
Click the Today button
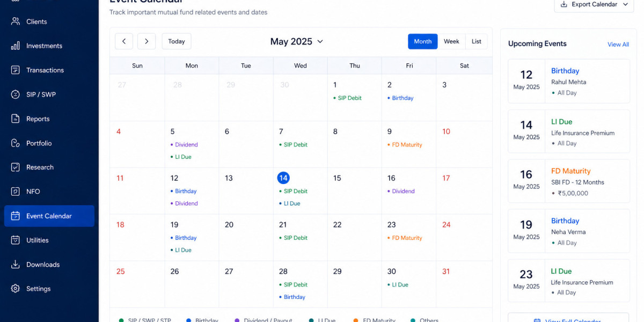click(177, 41)
